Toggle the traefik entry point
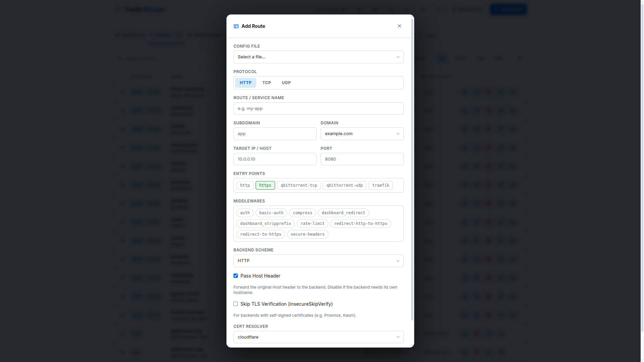The width and height of the screenshot is (644, 362). [x=381, y=185]
